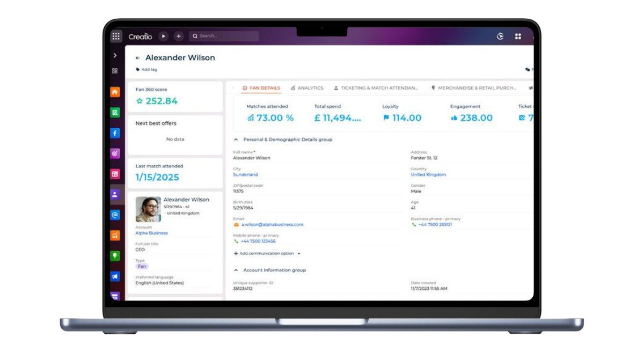Switch to the ANALYTICS tab
Screen dimensions: 644x337
click(310, 87)
